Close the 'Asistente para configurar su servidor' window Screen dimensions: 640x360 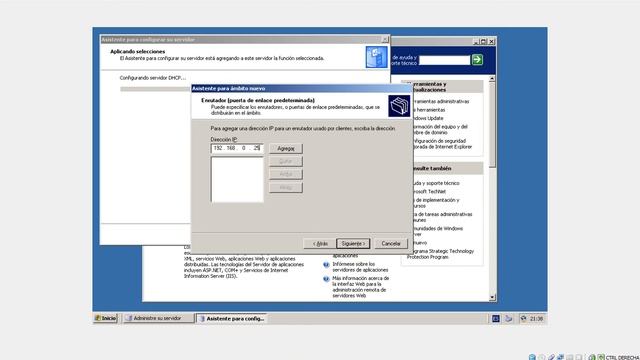(384, 39)
